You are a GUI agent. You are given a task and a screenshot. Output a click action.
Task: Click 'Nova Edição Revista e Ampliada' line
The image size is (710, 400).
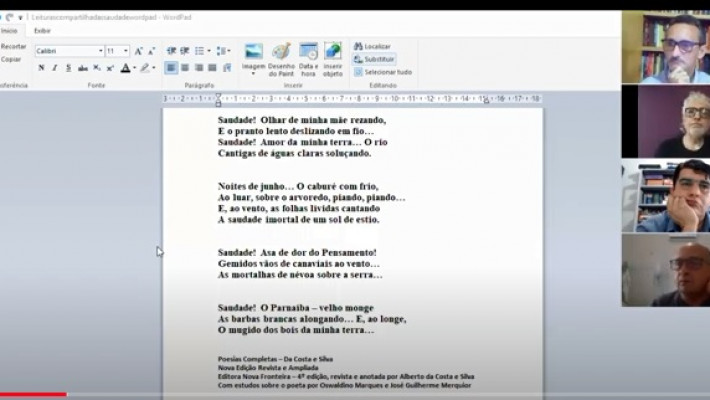pyautogui.click(x=268, y=368)
